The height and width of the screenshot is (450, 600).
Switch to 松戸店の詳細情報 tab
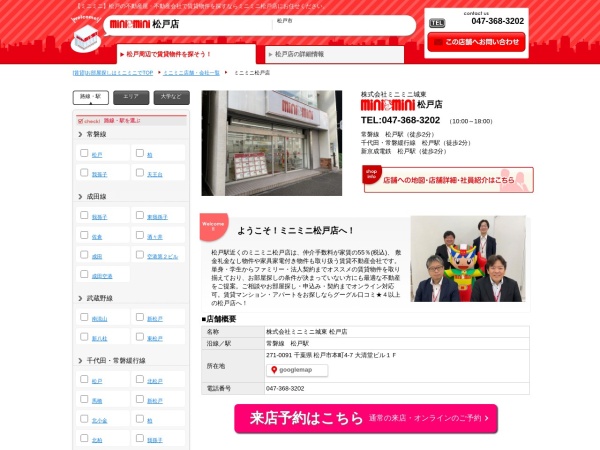pyautogui.click(x=334, y=54)
